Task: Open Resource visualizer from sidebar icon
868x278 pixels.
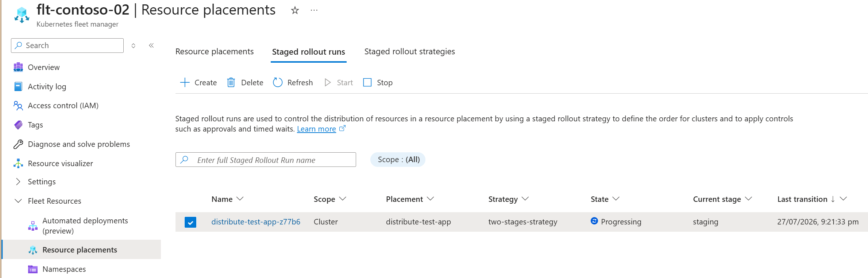Action: pos(18,164)
